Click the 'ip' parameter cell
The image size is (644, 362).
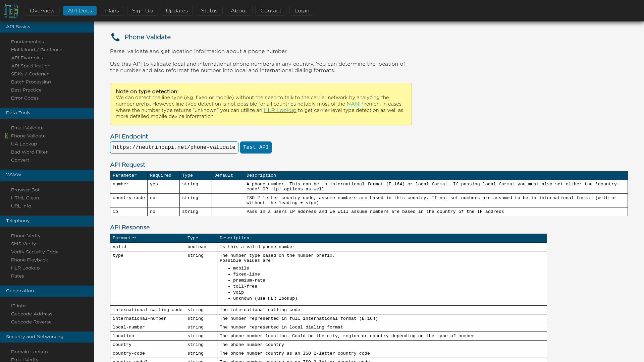pyautogui.click(x=129, y=212)
